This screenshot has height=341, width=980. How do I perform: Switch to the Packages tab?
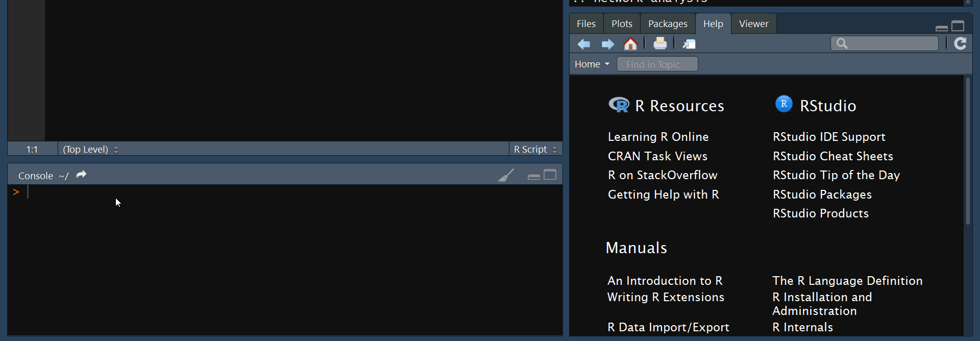(x=668, y=24)
